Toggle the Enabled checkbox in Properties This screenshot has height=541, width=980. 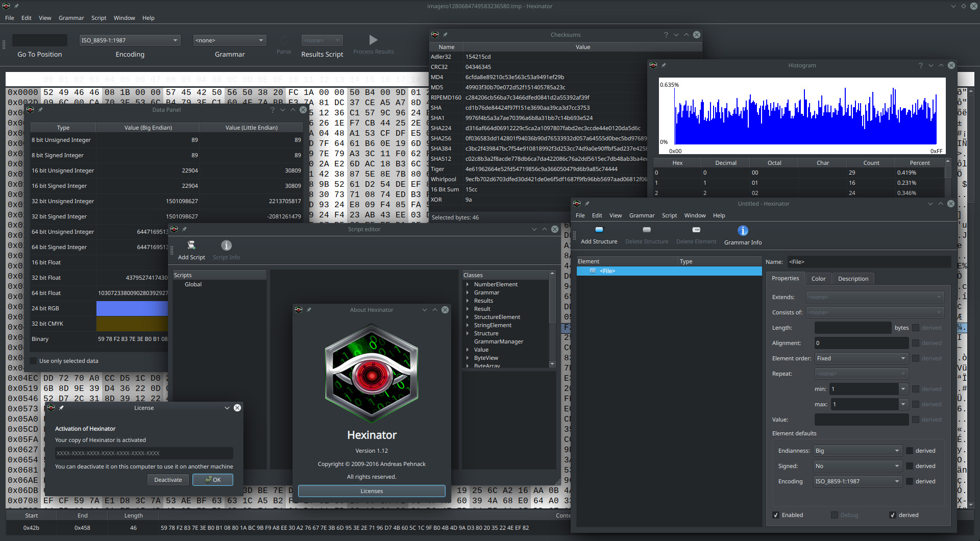776,515
